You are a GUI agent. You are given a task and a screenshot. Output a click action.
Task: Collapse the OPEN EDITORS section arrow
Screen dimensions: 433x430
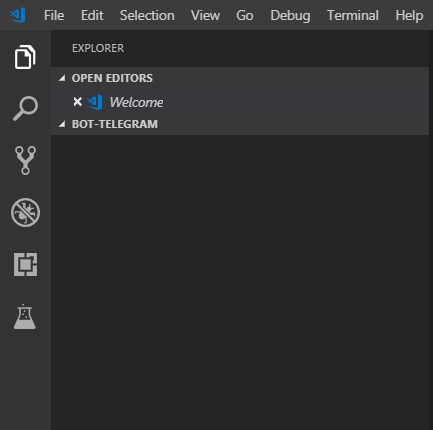pos(62,78)
